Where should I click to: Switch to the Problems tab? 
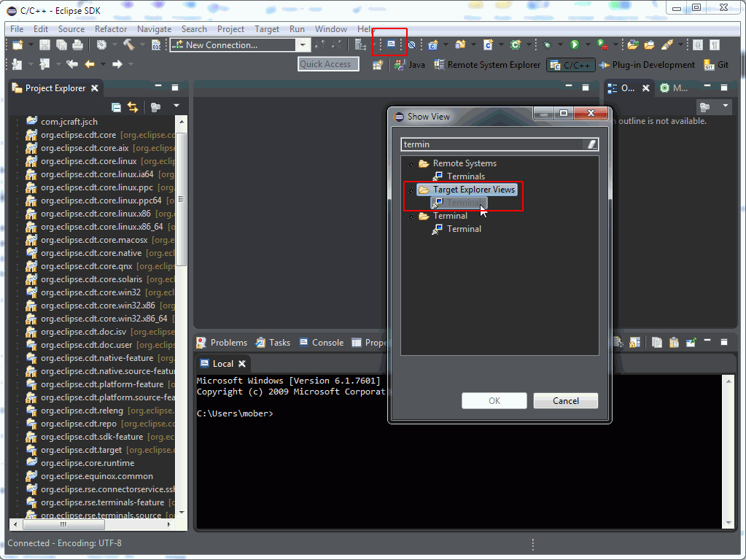pyautogui.click(x=222, y=343)
